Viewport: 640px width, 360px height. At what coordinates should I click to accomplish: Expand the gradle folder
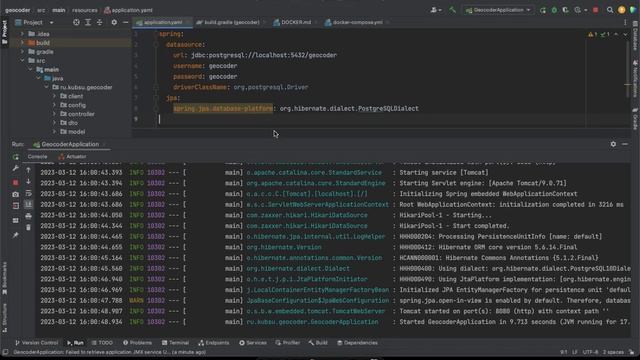[22, 52]
